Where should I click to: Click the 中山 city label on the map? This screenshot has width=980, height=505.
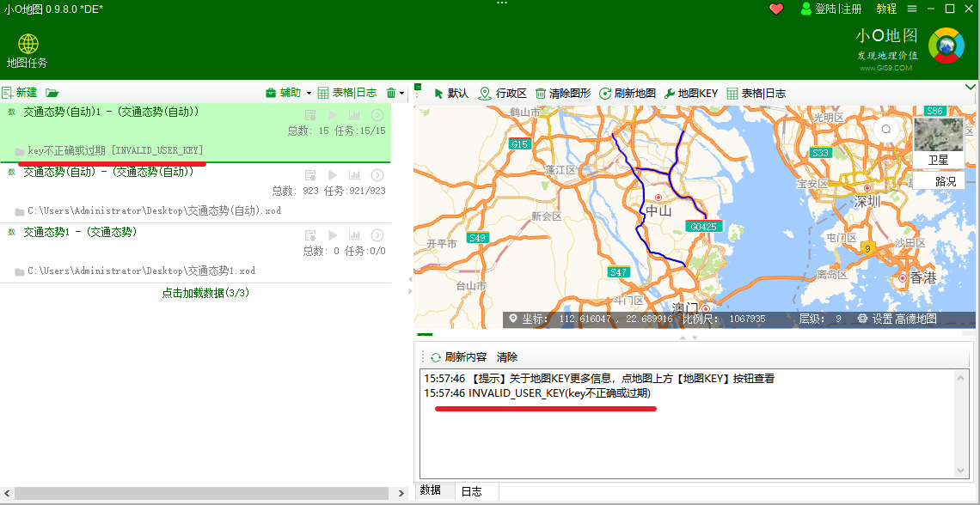658,210
